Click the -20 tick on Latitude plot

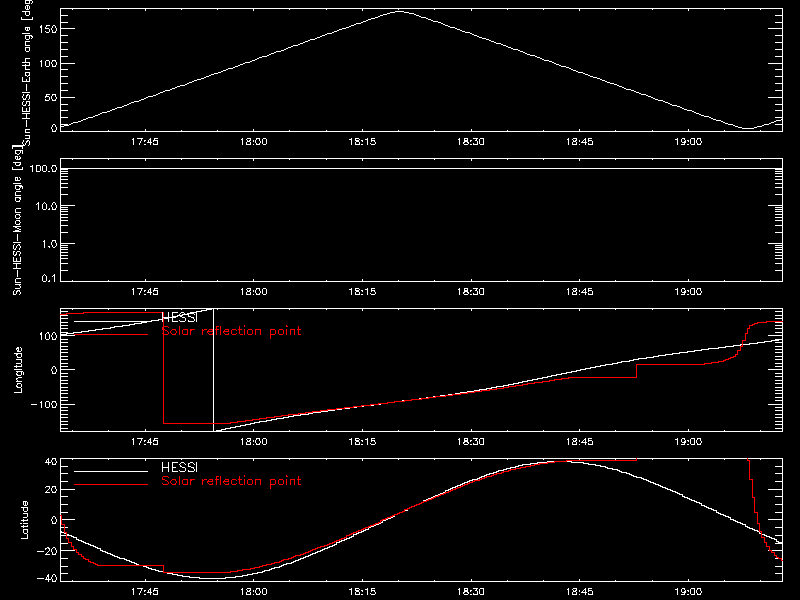pos(47,551)
